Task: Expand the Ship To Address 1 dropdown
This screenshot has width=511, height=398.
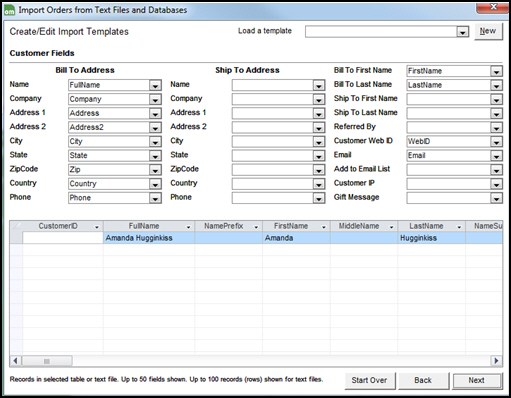Action: [319, 114]
